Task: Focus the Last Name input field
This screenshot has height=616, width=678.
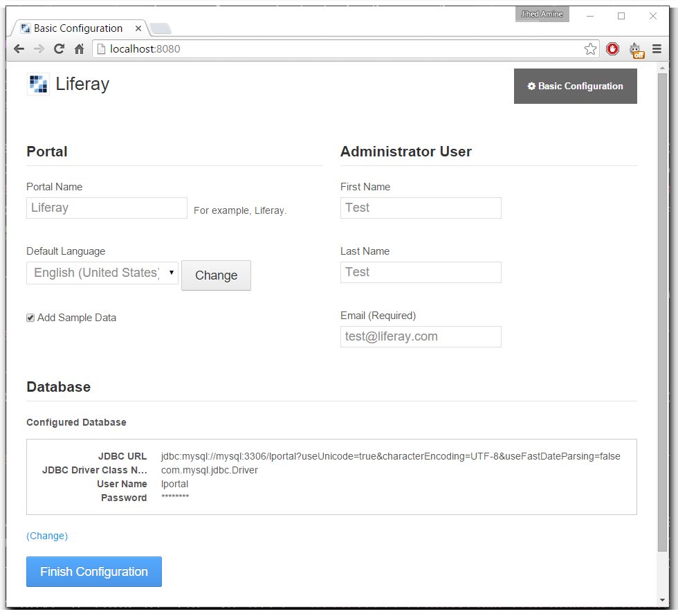Action: tap(421, 273)
